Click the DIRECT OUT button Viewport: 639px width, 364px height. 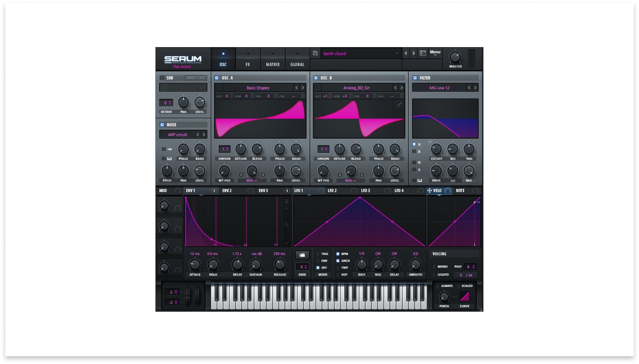point(195,78)
